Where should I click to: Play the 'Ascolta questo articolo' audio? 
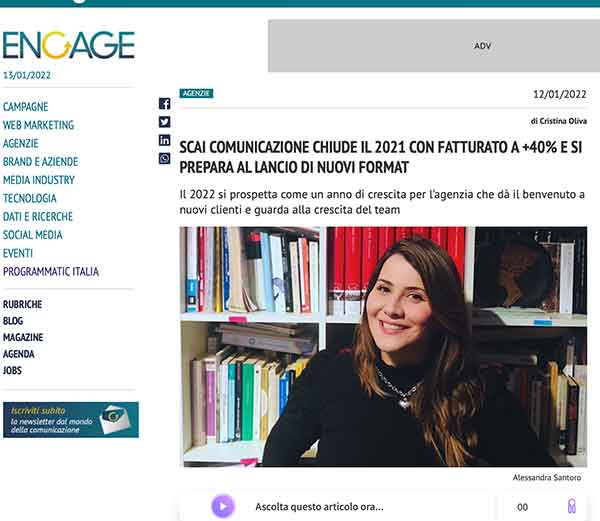click(x=223, y=506)
